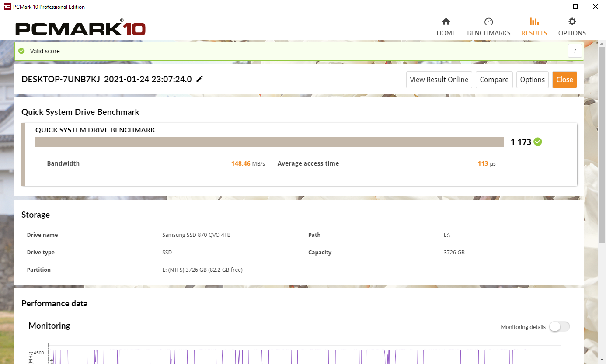Click the green Valid score check icon
Image resolution: width=606 pixels, height=364 pixels.
pyautogui.click(x=21, y=51)
